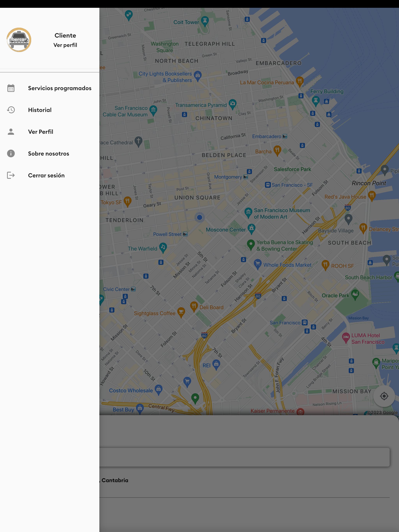Screen dimensions: 399x532
Task: Tap the Yerba Buena Ice Skating pin
Action: click(251, 245)
